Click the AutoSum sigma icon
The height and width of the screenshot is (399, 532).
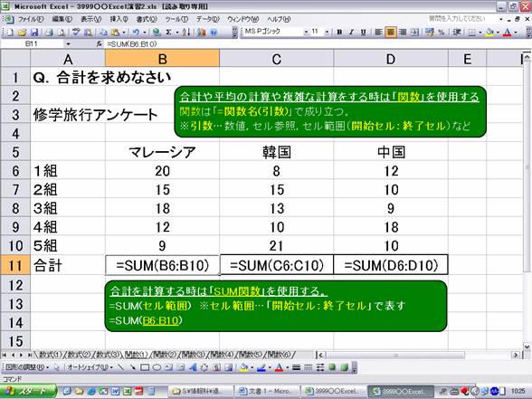click(168, 33)
